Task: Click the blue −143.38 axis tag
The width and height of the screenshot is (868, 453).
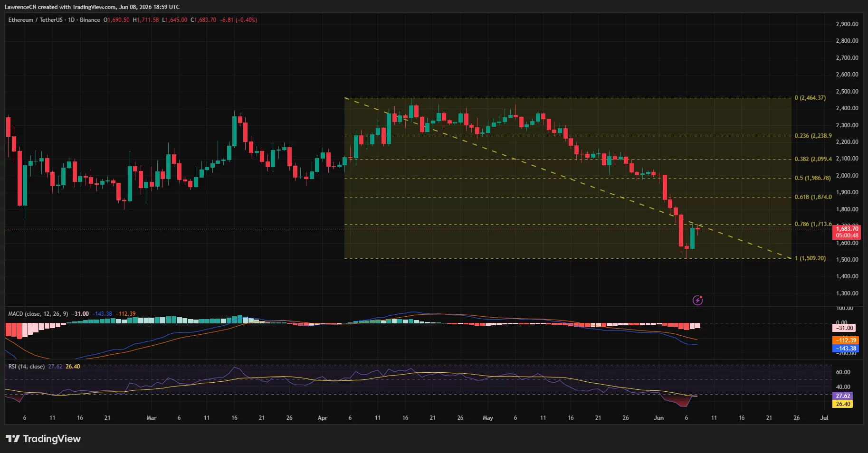Action: [x=846, y=349]
